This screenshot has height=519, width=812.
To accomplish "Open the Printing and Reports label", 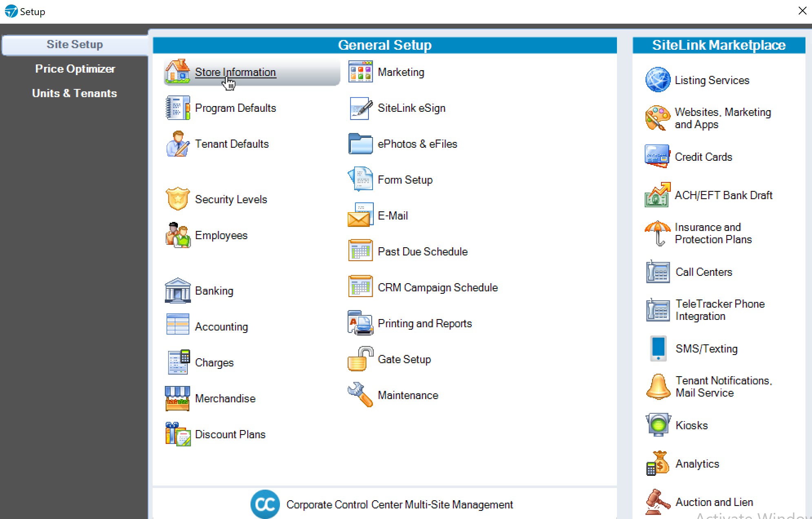I will tap(425, 324).
